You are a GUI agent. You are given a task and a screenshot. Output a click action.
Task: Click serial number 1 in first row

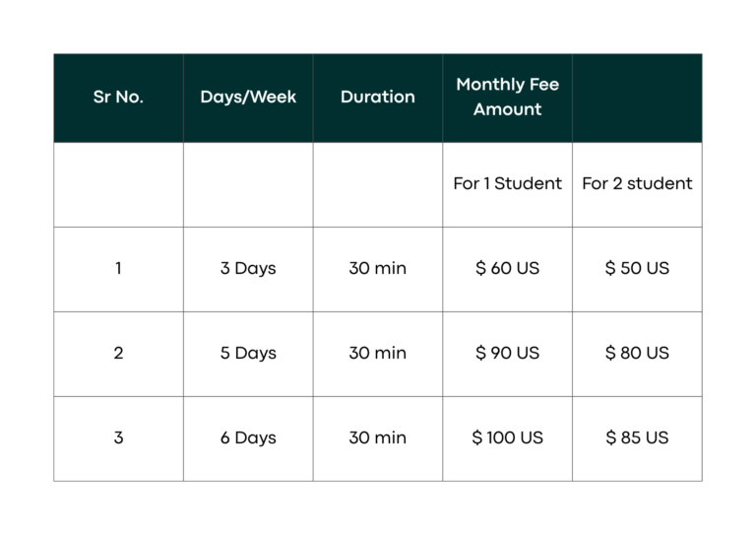click(118, 268)
